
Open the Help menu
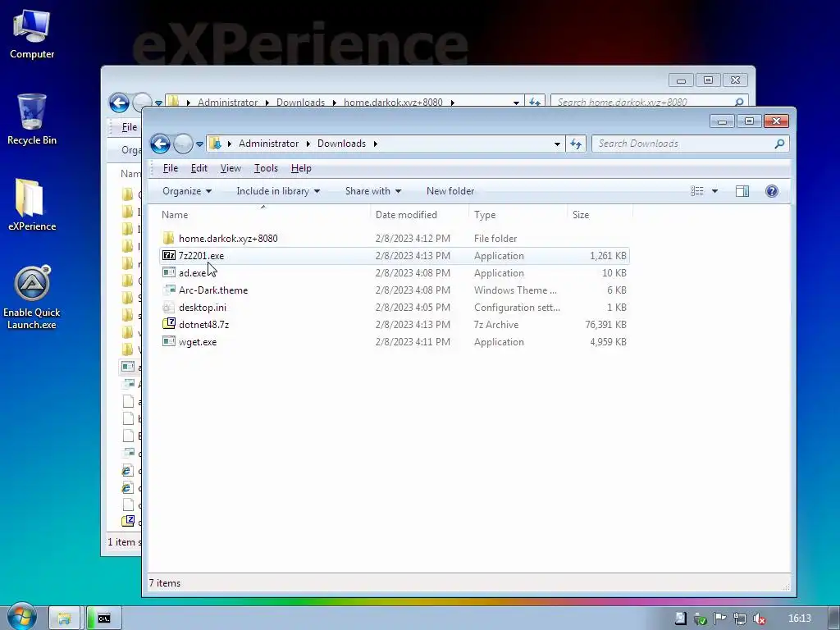click(301, 168)
